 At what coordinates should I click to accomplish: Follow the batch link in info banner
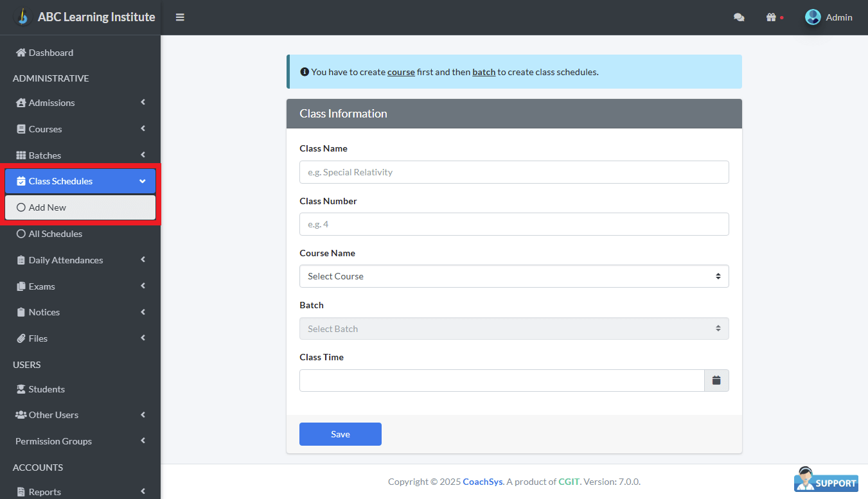coord(484,72)
